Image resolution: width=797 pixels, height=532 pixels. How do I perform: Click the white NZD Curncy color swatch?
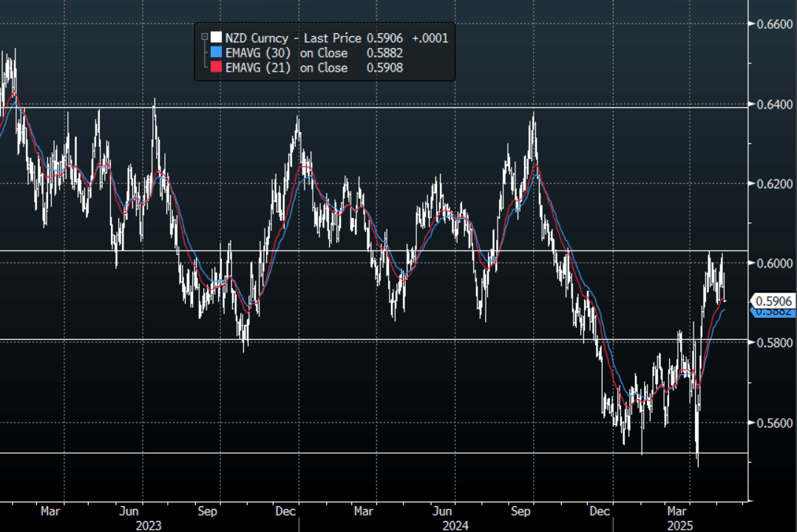[215, 38]
